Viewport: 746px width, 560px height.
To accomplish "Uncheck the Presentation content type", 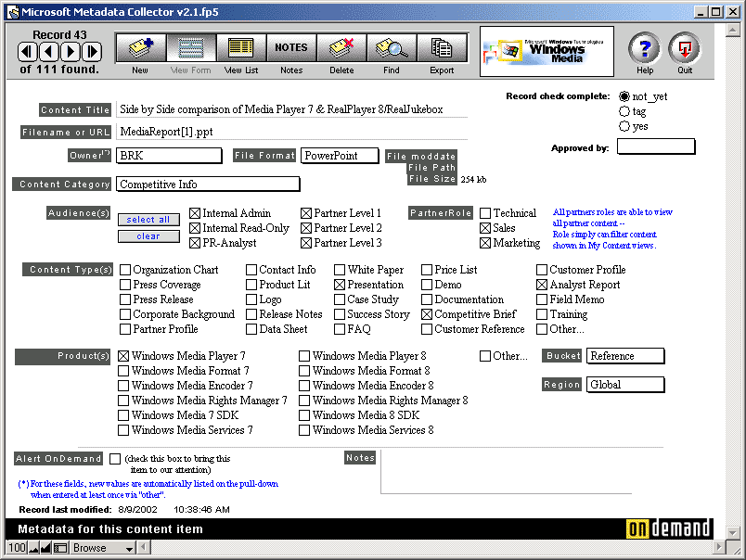I will (340, 285).
